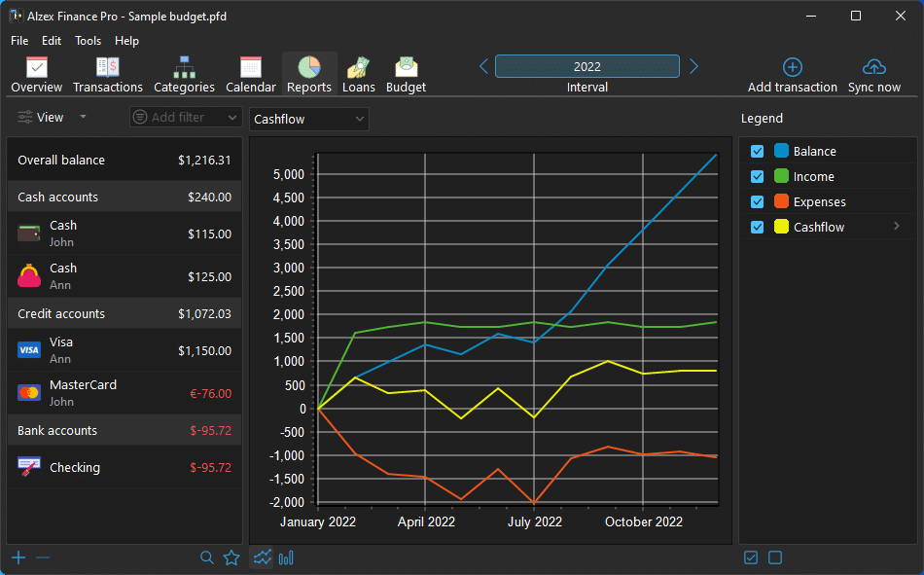Viewport: 924px width, 575px height.
Task: Go to the next interval
Action: pyautogui.click(x=693, y=66)
